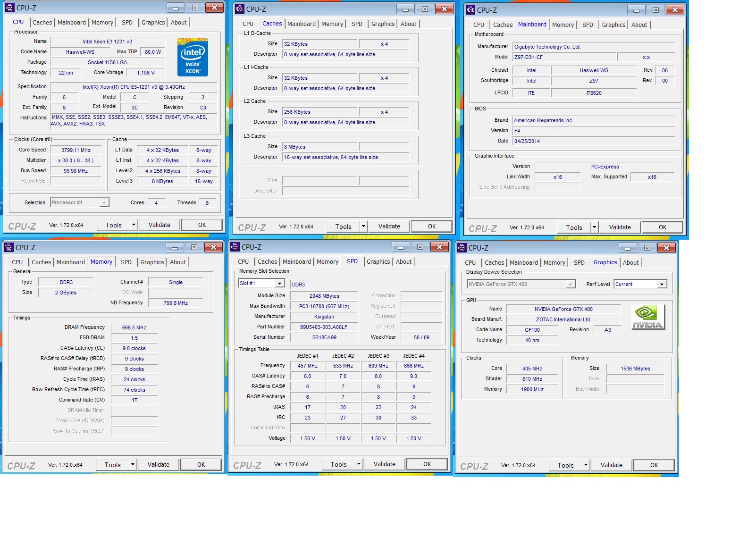Open the Tools dropdown arrow in the Caches window
This screenshot has width=756, height=545.
point(363,226)
